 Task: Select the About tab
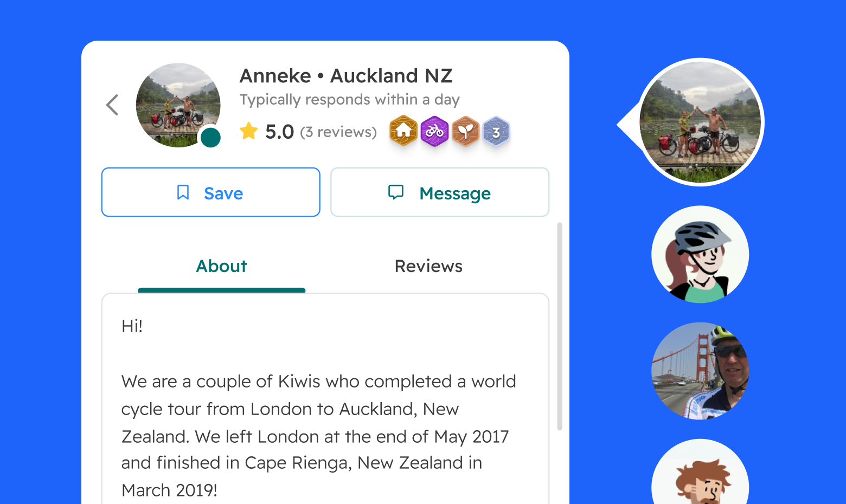221,266
